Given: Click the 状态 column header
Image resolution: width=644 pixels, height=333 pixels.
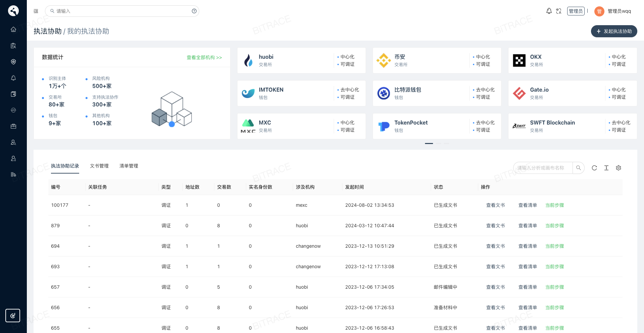Looking at the screenshot, I should 438,187.
